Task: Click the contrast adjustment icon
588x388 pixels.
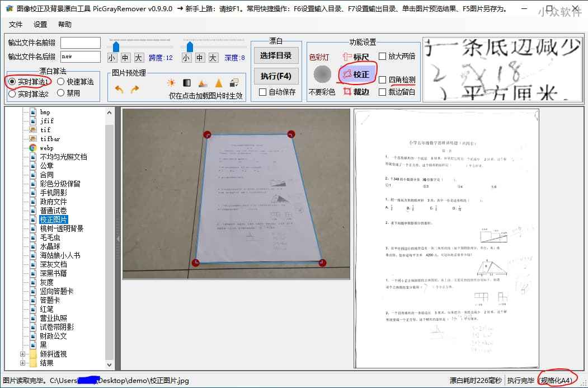Action: point(187,83)
